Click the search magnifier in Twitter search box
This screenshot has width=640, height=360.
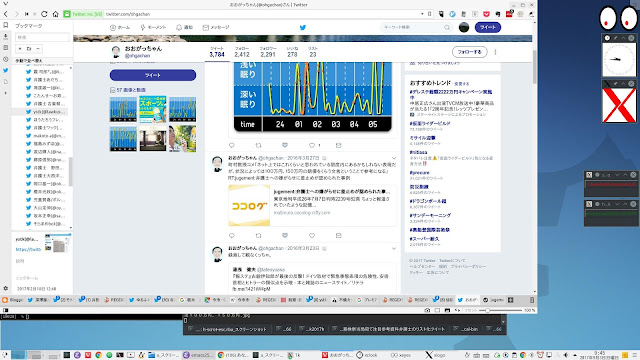pos(447,27)
